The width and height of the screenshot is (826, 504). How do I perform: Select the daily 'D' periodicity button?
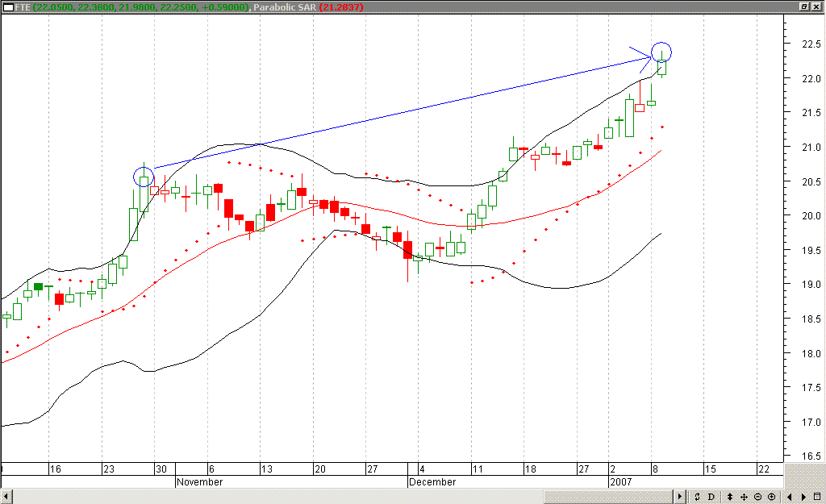click(711, 497)
